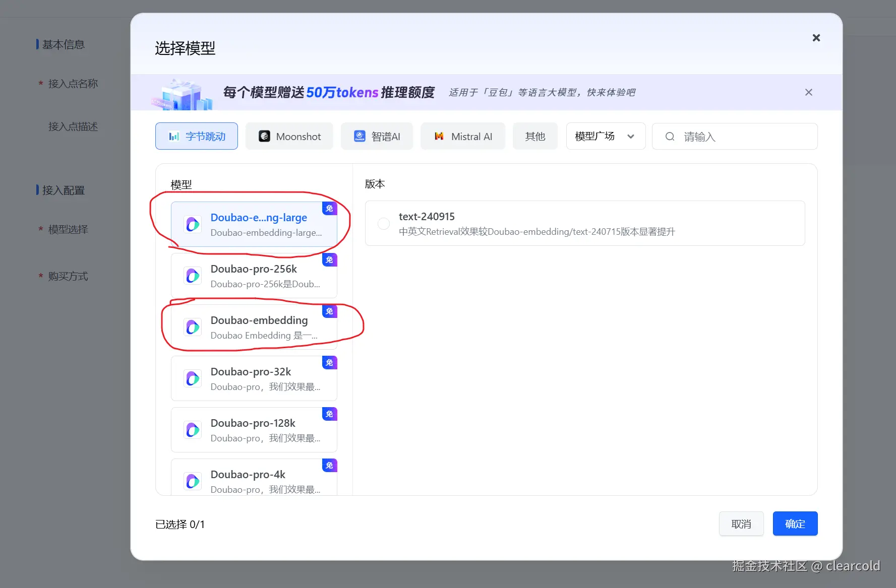The width and height of the screenshot is (896, 588).
Task: Click the 免 badge on Doubao-pro-128k
Action: pyautogui.click(x=330, y=414)
